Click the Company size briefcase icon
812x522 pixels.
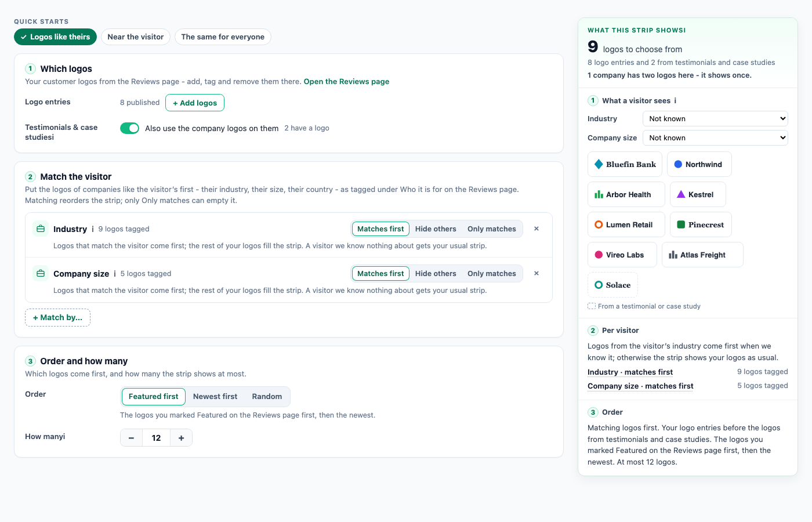coord(41,273)
